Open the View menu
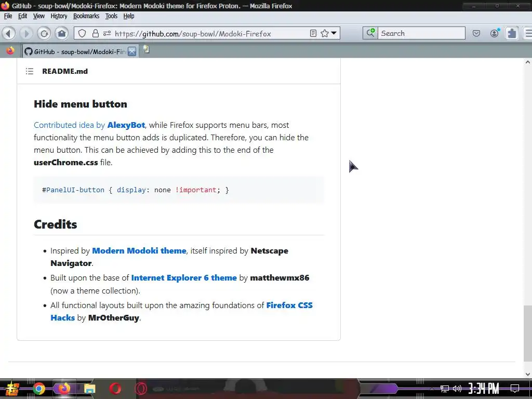Viewport: 532px width, 399px height. point(38,16)
